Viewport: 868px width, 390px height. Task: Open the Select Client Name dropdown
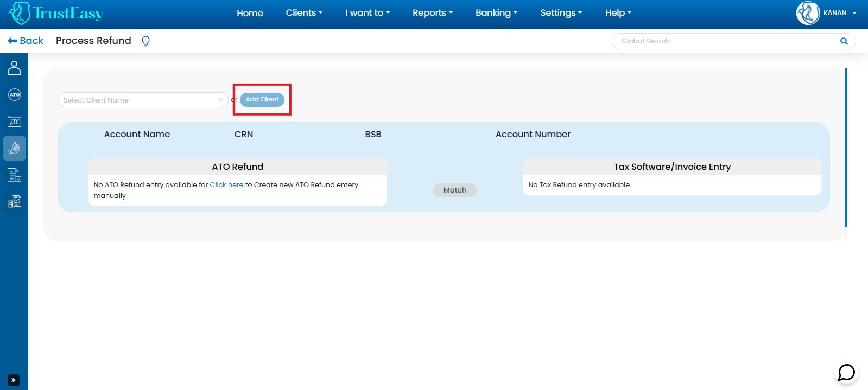pyautogui.click(x=143, y=100)
